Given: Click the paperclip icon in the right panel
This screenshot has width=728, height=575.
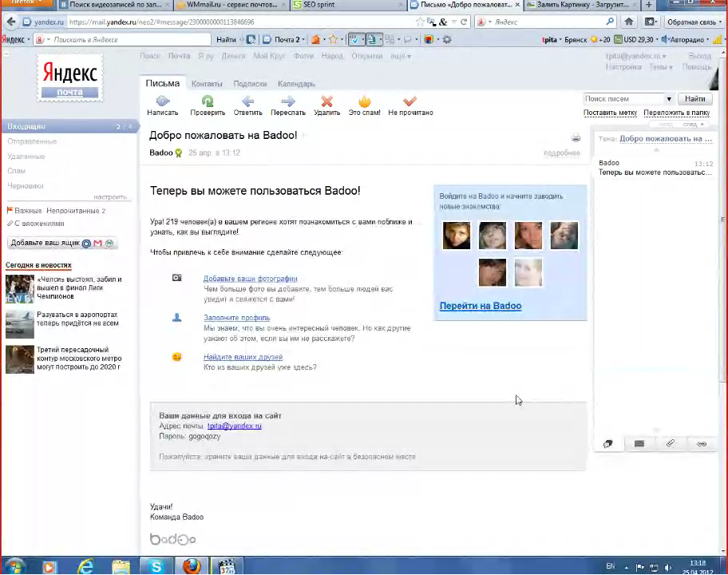Looking at the screenshot, I should coord(670,443).
